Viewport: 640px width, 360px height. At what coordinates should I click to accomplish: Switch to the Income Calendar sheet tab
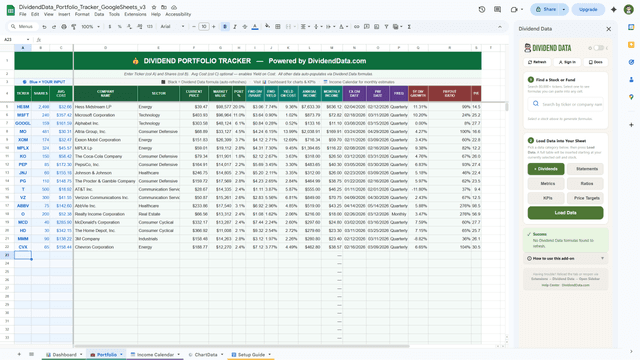click(x=155, y=355)
